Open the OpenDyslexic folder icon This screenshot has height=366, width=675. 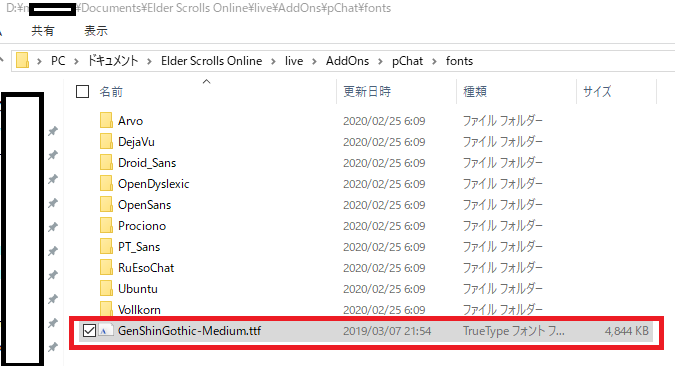[x=106, y=184]
